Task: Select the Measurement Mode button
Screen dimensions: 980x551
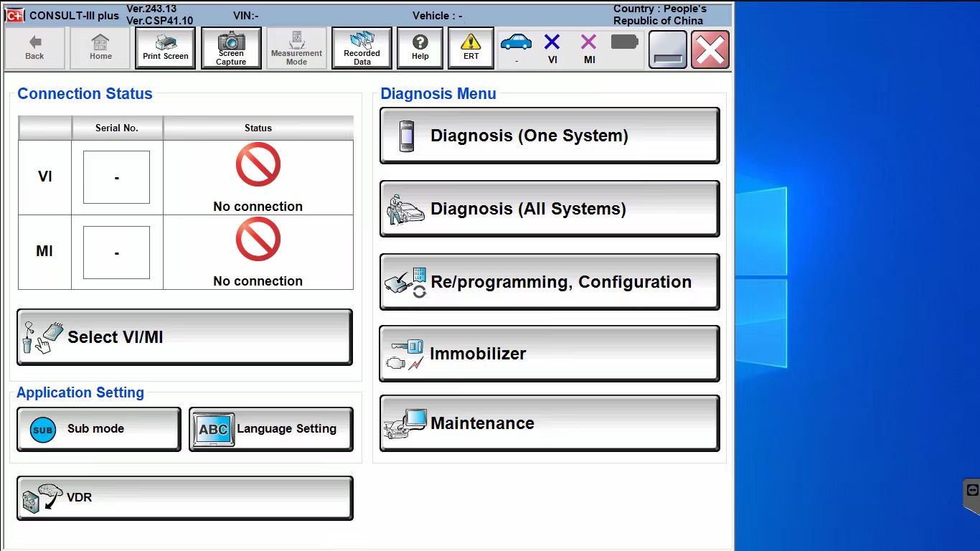Action: coord(296,48)
